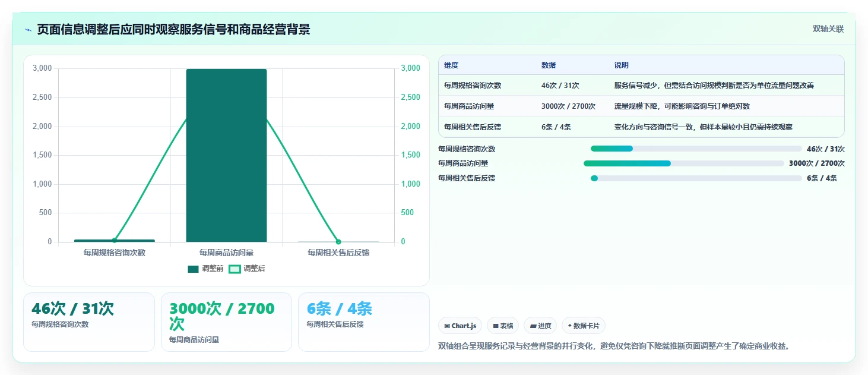Click the 每周相关售后反馈 x-axis label

[338, 253]
